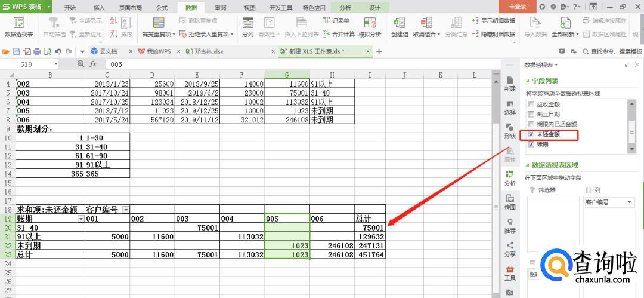
Task: Click the formula bar input showing 005
Action: [302, 64]
